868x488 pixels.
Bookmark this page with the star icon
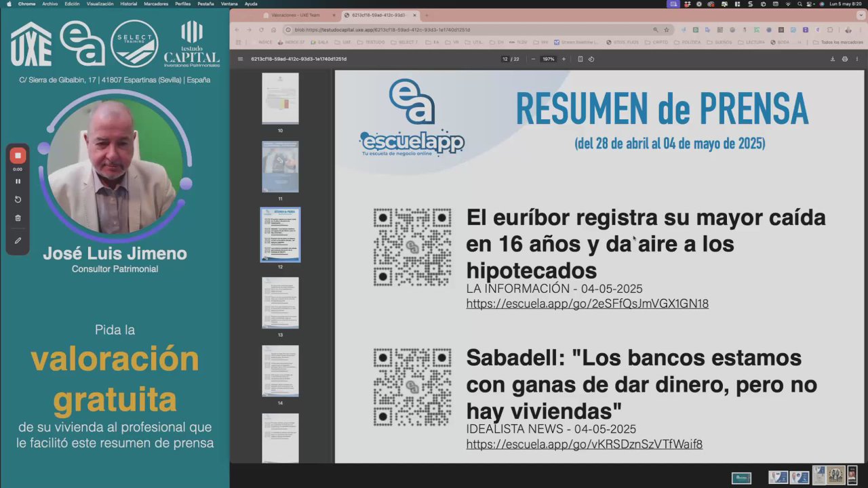point(667,30)
